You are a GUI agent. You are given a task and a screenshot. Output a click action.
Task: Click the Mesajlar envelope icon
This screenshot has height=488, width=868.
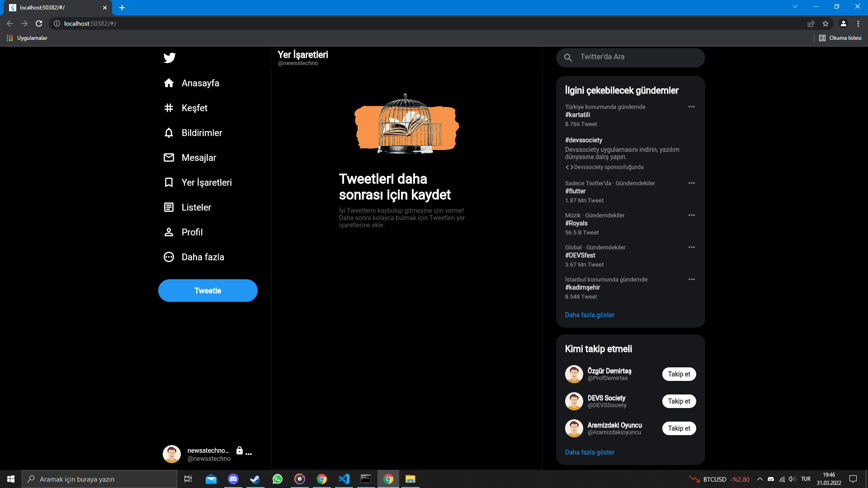(169, 158)
